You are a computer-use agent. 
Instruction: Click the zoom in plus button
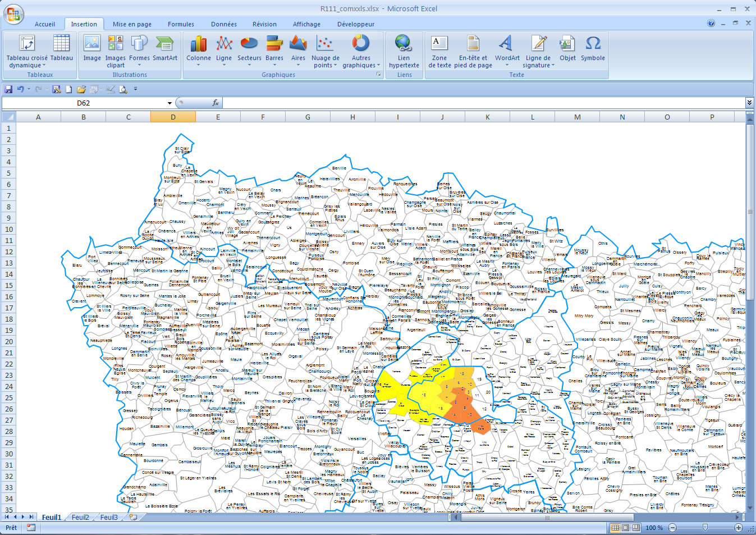738,528
